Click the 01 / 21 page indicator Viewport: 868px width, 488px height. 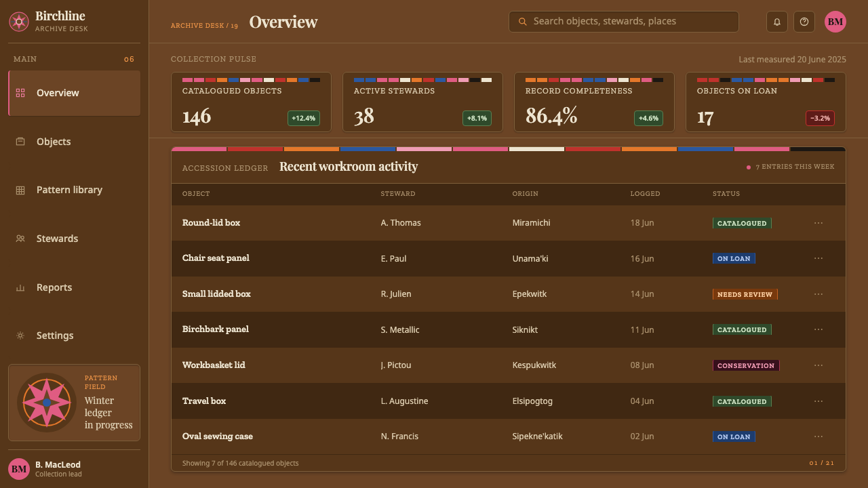click(x=822, y=464)
